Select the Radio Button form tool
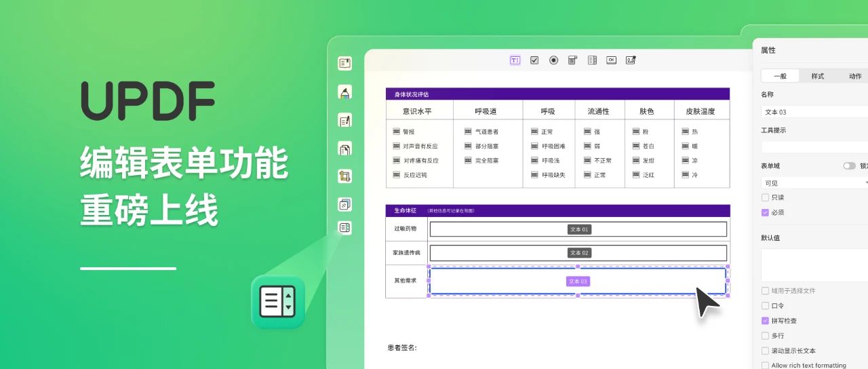Screen dimensions: 868x369 553,60
